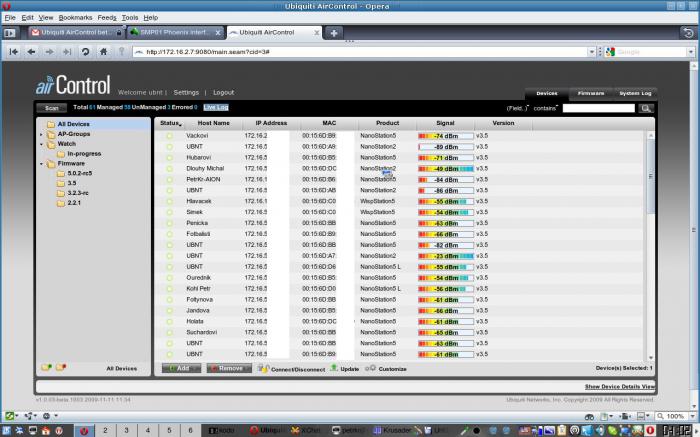Click status icon of Hubarovi row

tap(169, 158)
